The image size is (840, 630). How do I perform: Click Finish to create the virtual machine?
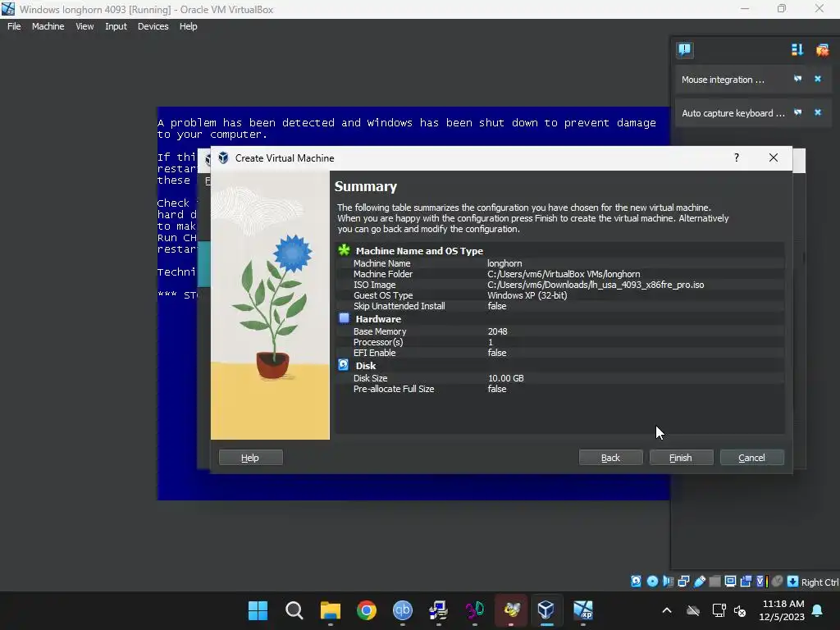point(681,458)
